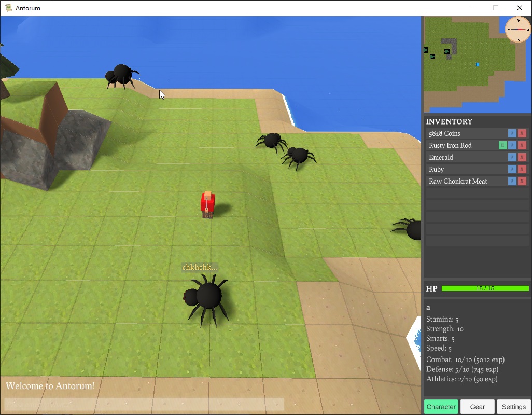Switch to the Character tab
Viewport: 532px width, 415px height.
pos(441,407)
